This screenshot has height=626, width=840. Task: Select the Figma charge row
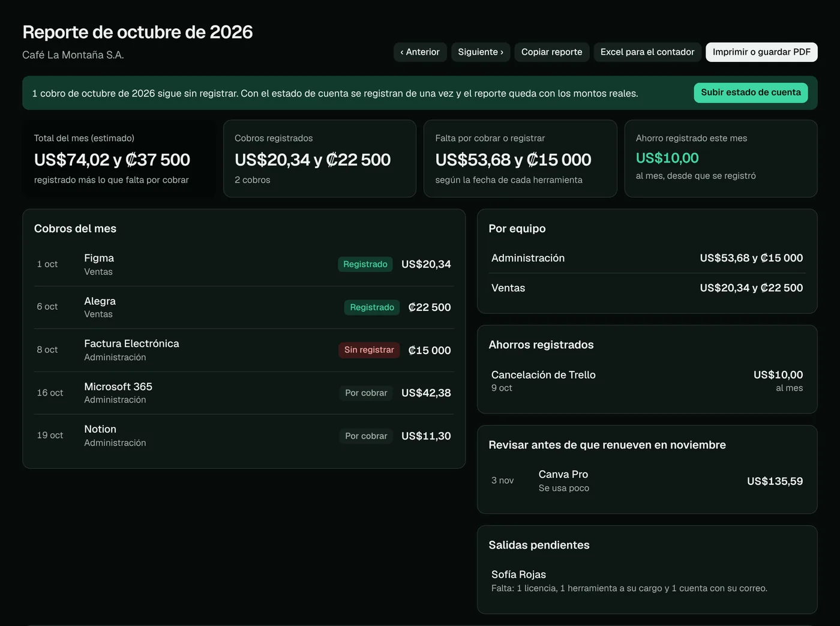244,265
